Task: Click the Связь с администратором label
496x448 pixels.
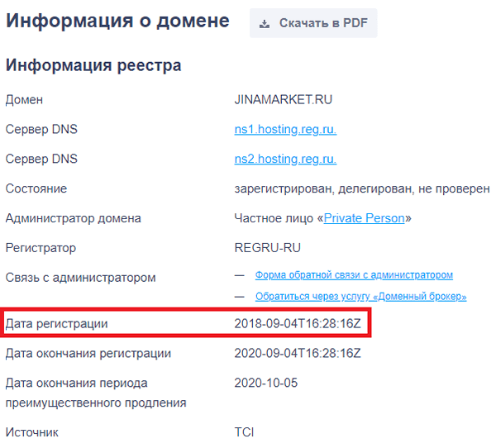Action: click(x=81, y=278)
